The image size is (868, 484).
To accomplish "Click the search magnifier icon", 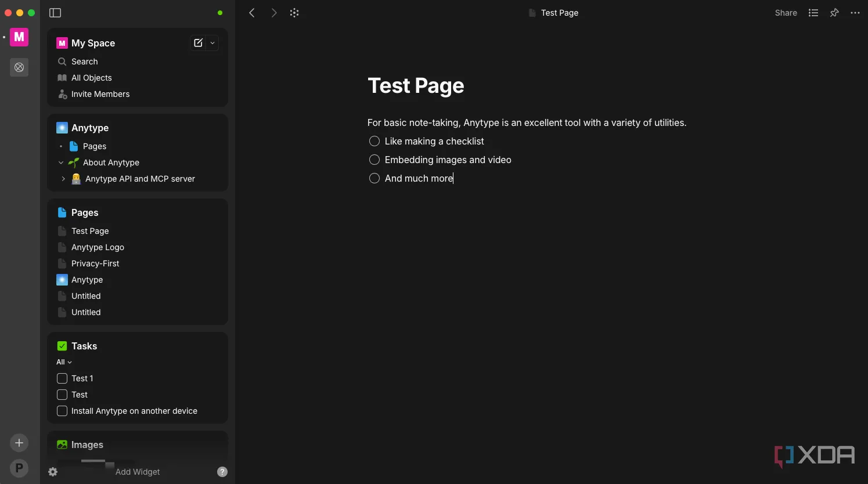I will pos(62,62).
